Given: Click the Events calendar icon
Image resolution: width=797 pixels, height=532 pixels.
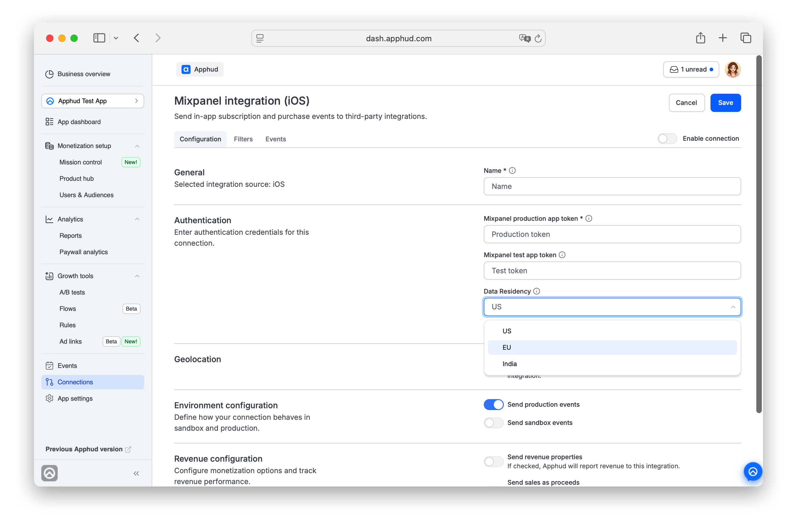Looking at the screenshot, I should click(49, 366).
